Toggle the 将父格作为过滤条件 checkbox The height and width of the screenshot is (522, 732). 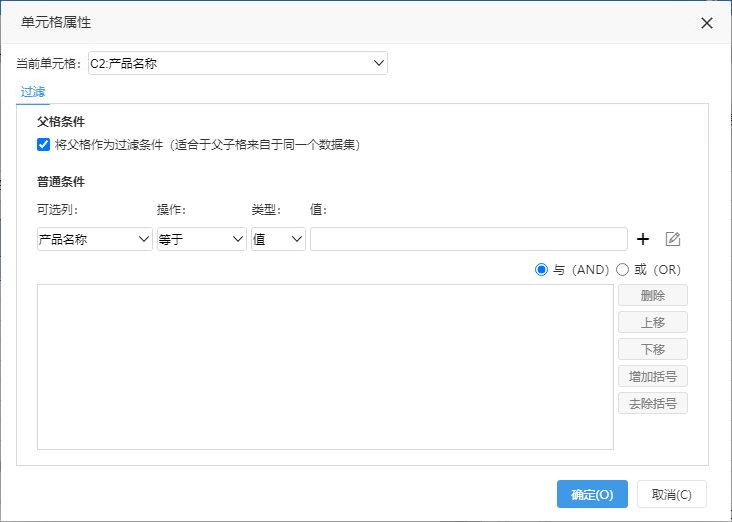[x=43, y=145]
